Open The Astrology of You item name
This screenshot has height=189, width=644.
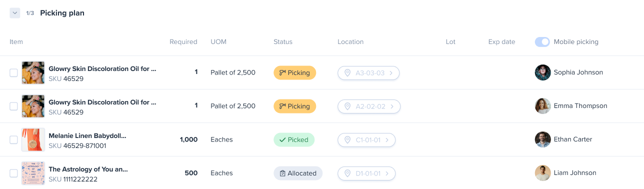point(88,169)
